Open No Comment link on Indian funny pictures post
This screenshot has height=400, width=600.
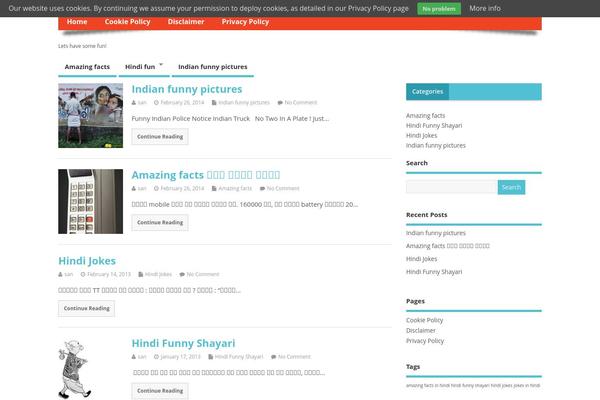pos(301,103)
